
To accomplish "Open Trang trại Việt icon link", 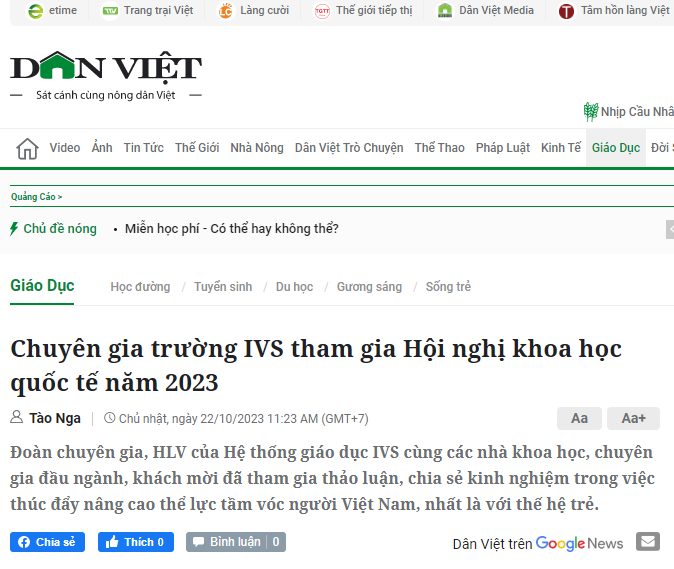I will pos(110,11).
